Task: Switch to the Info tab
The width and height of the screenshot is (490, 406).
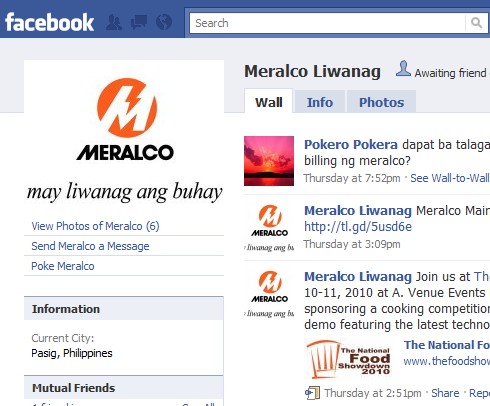Action: point(320,102)
